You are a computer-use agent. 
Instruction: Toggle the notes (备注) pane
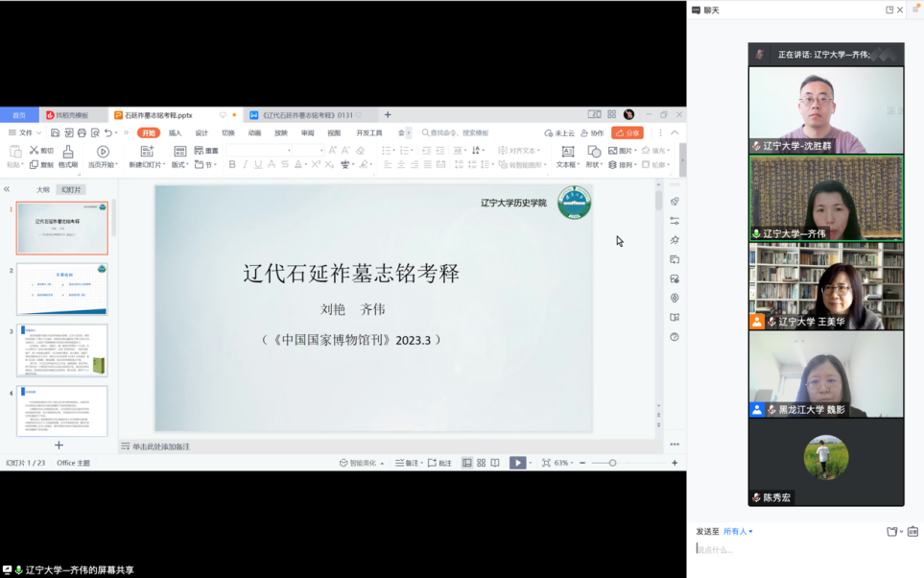point(407,463)
